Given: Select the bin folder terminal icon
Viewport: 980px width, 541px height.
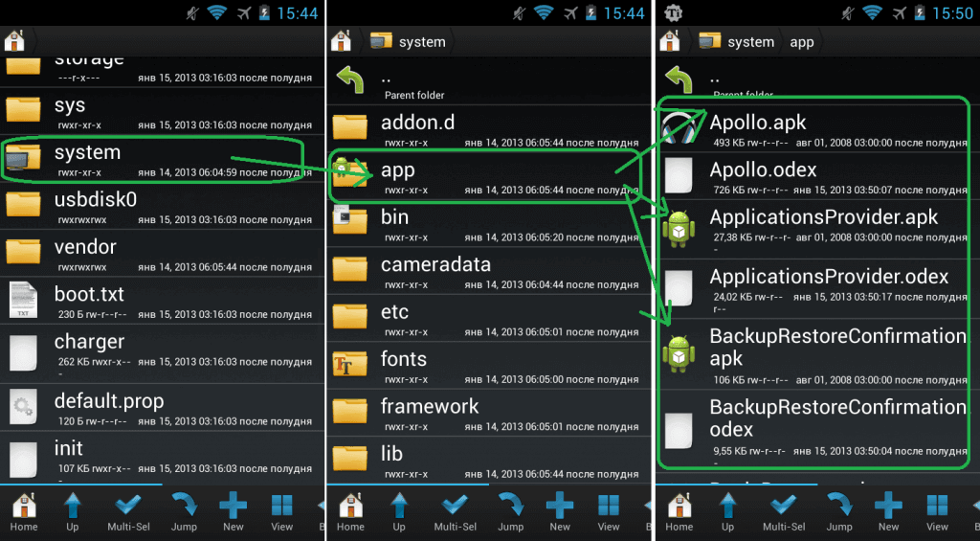Looking at the screenshot, I should click(x=350, y=223).
